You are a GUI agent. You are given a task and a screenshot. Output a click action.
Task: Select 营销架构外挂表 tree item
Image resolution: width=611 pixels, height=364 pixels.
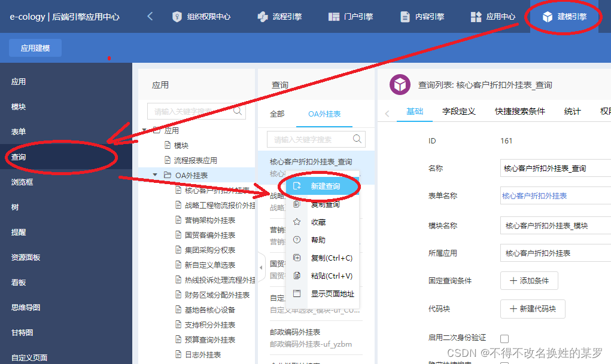pos(205,220)
